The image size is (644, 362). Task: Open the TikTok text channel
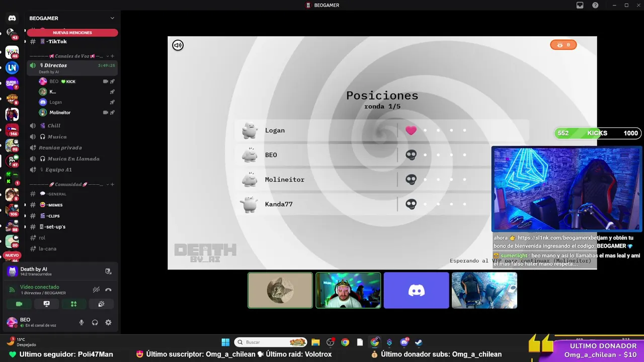pos(72,42)
